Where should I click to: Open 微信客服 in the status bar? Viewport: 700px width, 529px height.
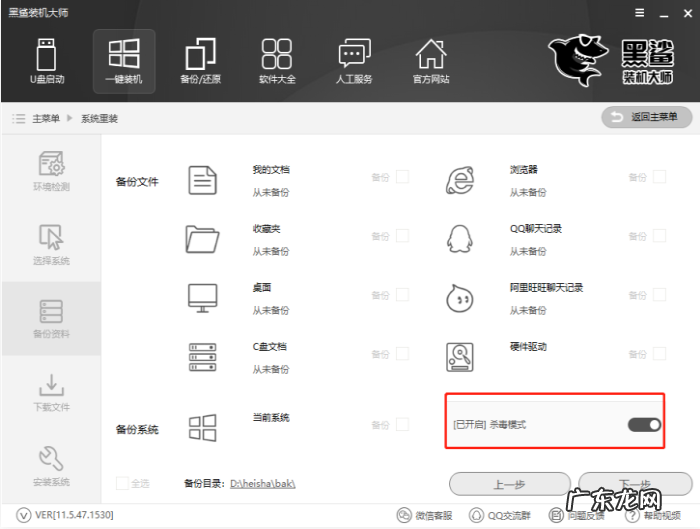pos(425,515)
